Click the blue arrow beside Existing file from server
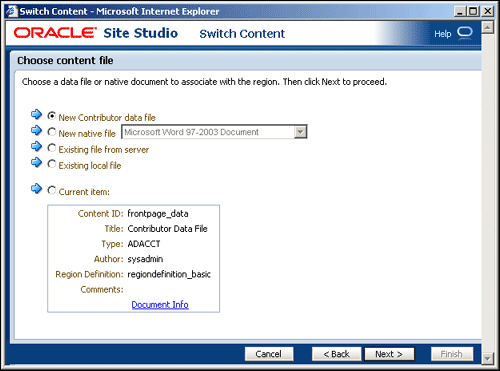This screenshot has height=371, width=500. pos(36,146)
